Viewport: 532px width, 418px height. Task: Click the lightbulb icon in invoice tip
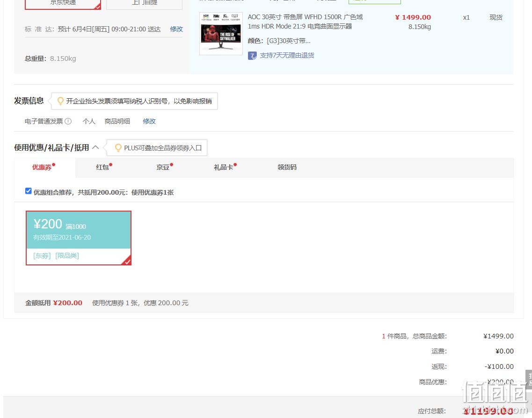tap(60, 101)
